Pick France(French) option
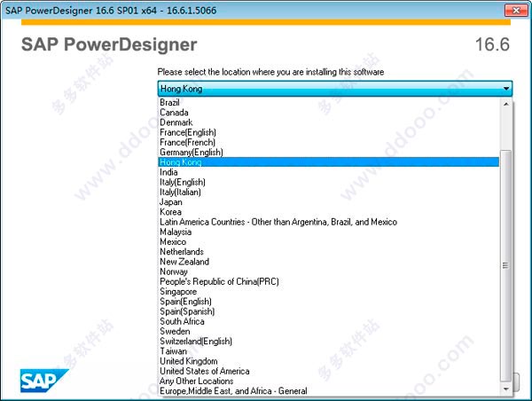This screenshot has height=401, width=532. 329,142
